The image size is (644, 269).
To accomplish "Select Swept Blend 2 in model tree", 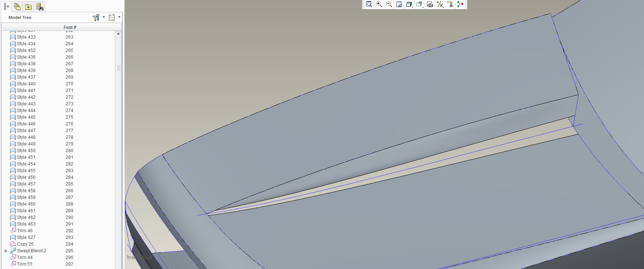I will pos(31,251).
